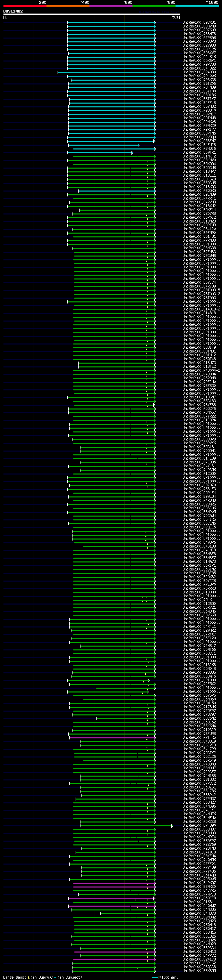Select the cyan alignment bar for UniRef100_B4FU28
222x980 pixels.
tap(104, 145)
